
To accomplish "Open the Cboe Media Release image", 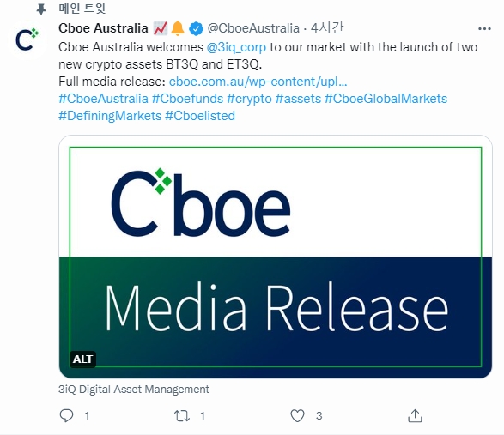I will point(276,257).
